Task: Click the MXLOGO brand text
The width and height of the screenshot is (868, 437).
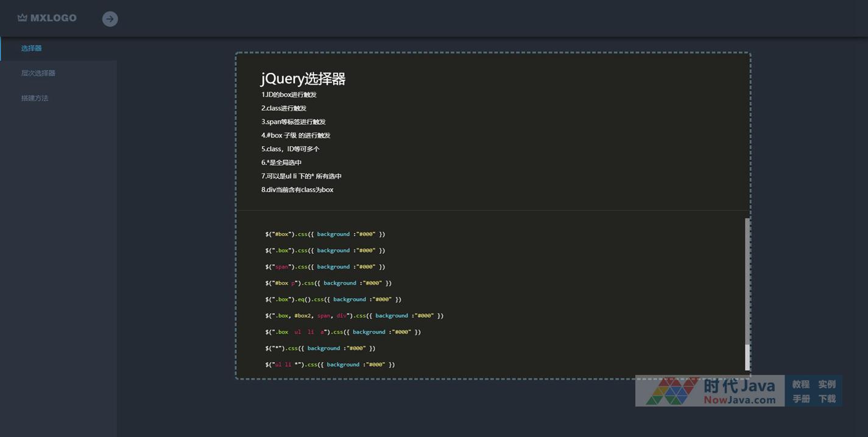Action: (54, 18)
